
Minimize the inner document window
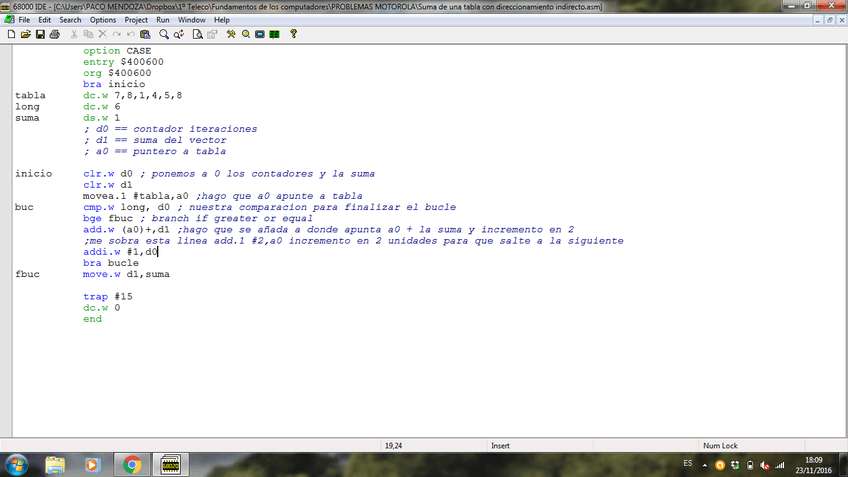[817, 20]
